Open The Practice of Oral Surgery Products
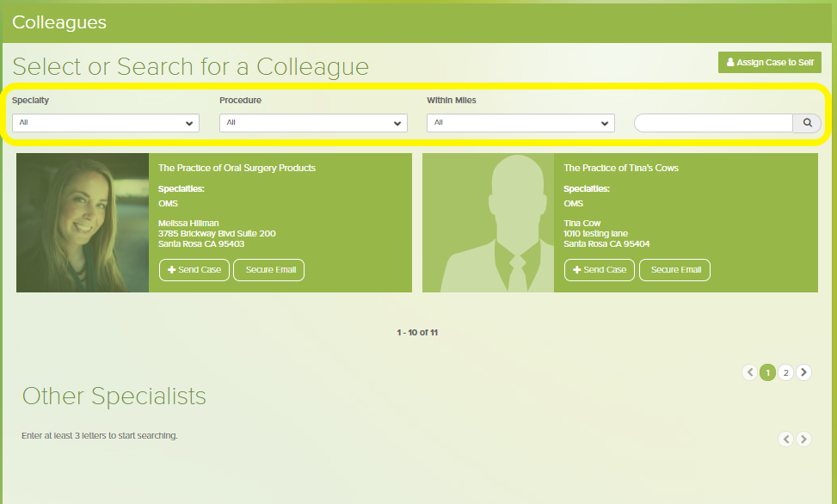837x504 pixels. click(x=237, y=168)
